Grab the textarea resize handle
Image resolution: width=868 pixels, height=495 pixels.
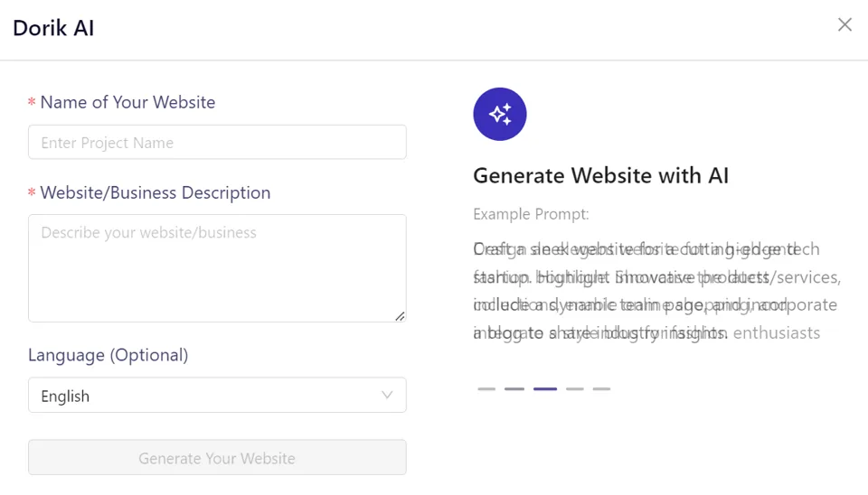coord(400,316)
